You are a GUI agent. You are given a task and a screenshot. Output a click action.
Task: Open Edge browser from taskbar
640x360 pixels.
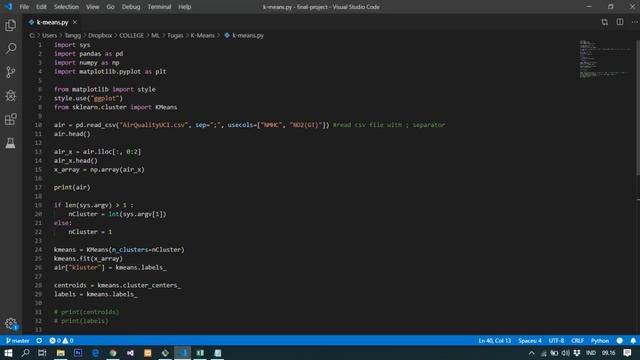[x=96, y=353]
